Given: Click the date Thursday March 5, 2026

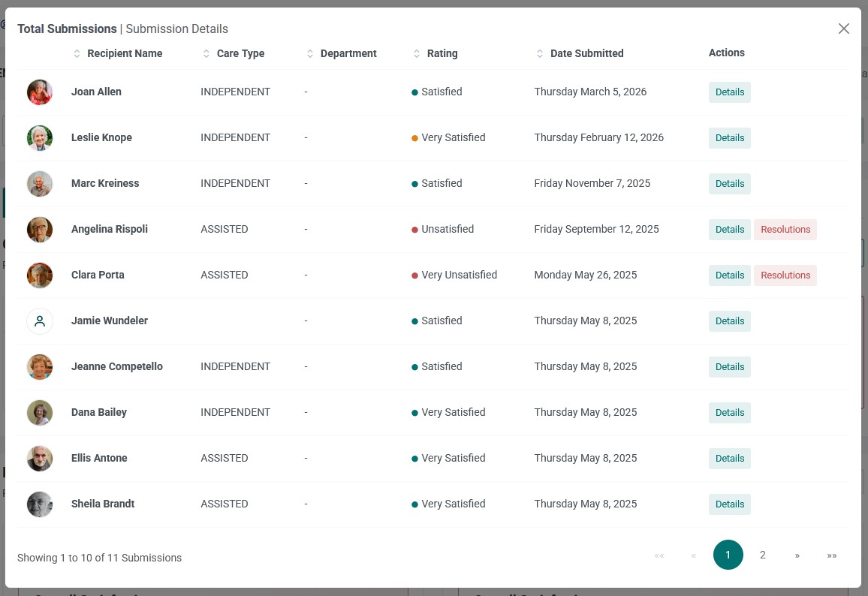Looking at the screenshot, I should pos(590,92).
